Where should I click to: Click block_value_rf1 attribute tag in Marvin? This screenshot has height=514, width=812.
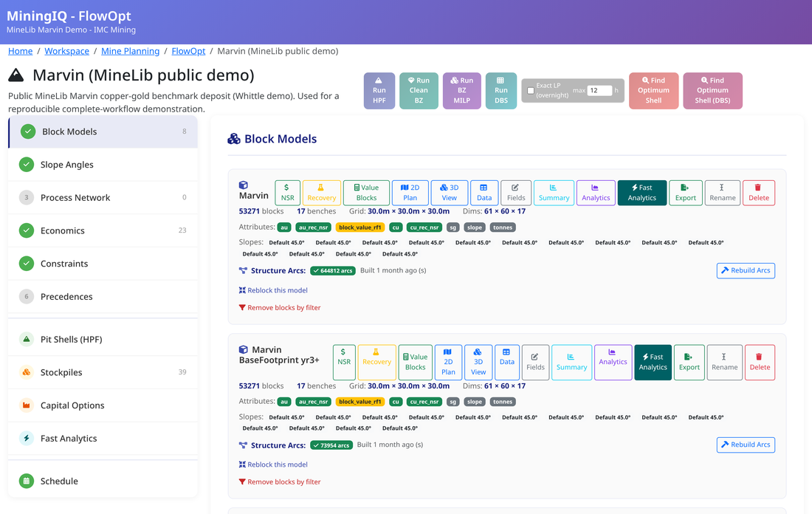click(360, 227)
